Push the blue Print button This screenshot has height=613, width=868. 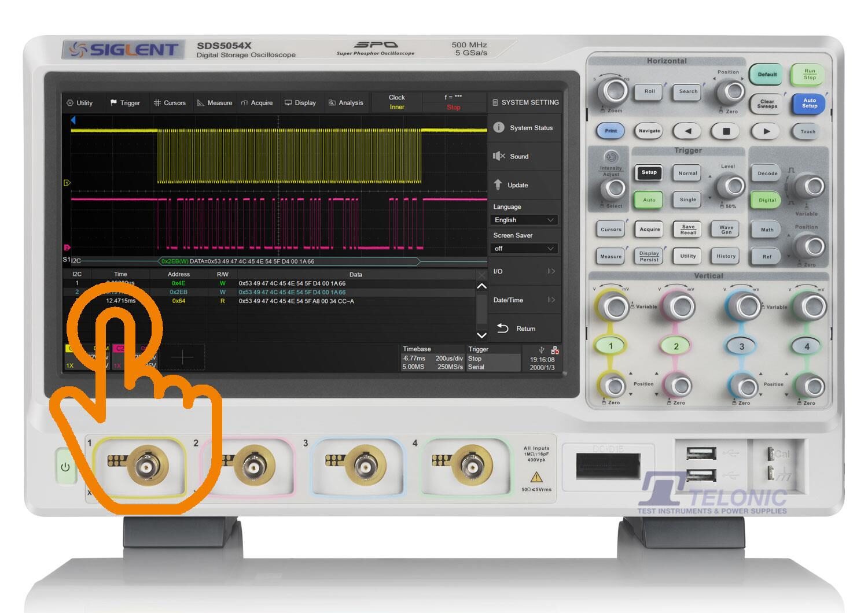pyautogui.click(x=611, y=131)
